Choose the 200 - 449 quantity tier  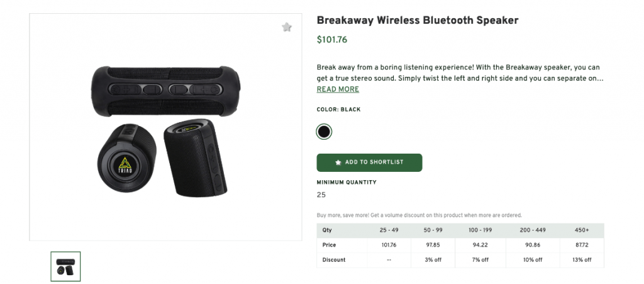point(531,230)
